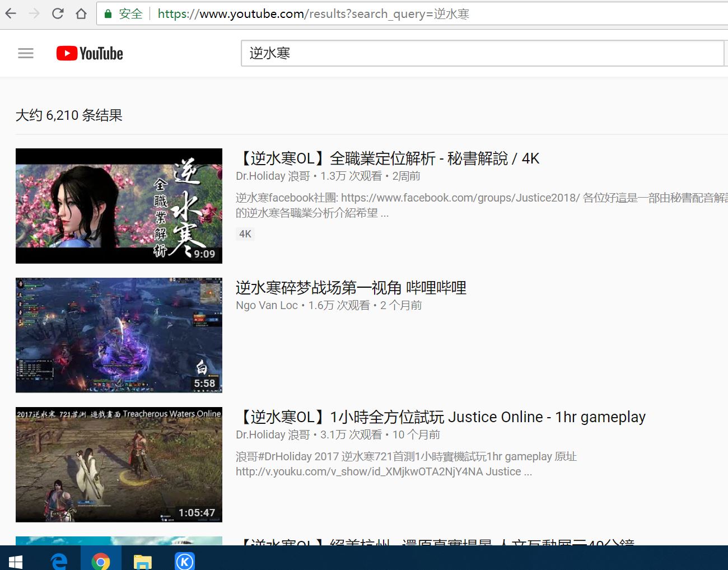Click the browser address bar URL

(x=314, y=14)
